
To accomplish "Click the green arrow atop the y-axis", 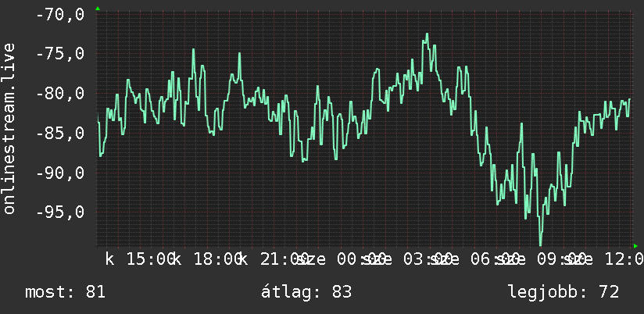I will [98, 9].
